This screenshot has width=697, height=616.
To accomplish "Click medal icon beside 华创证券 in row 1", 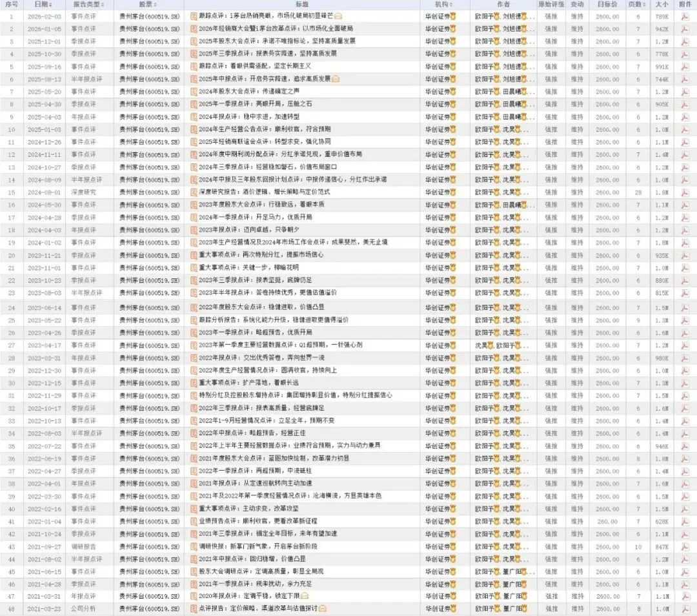I will pyautogui.click(x=453, y=16).
